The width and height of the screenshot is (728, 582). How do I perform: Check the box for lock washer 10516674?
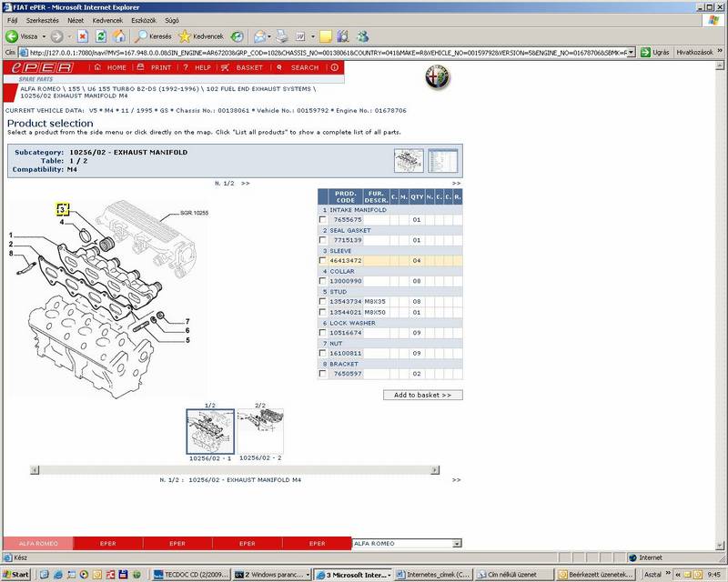[323, 333]
